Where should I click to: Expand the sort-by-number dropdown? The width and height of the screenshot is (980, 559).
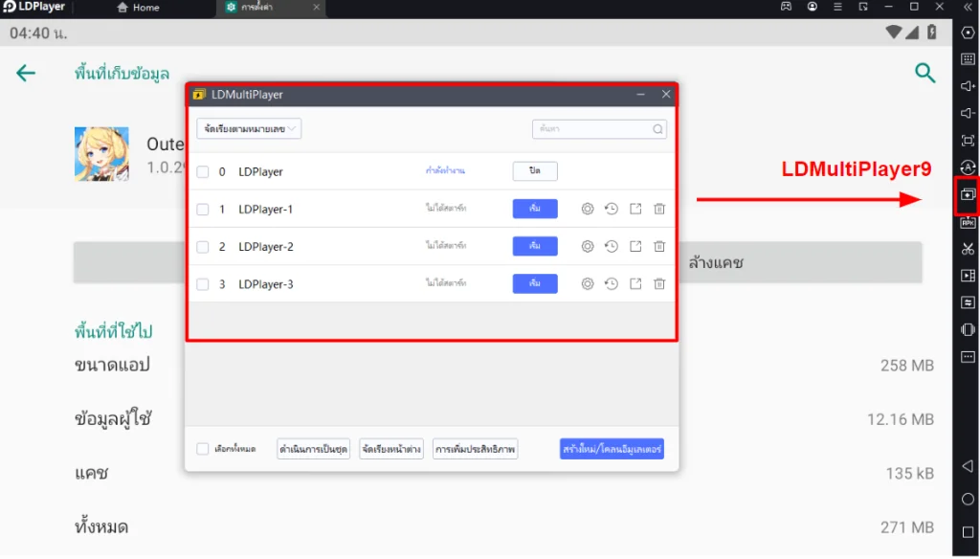coord(249,129)
